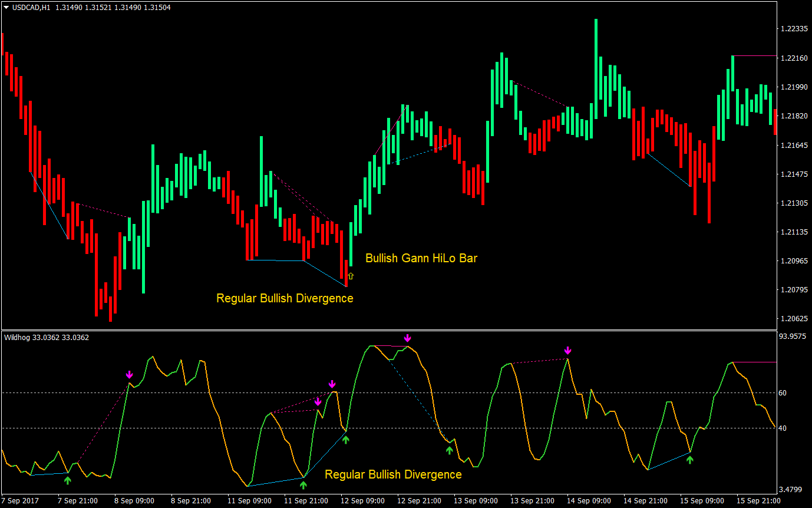Click the magenta down arrow above the 12 Sep oscillator top
Image resolution: width=812 pixels, height=508 pixels.
407,338
